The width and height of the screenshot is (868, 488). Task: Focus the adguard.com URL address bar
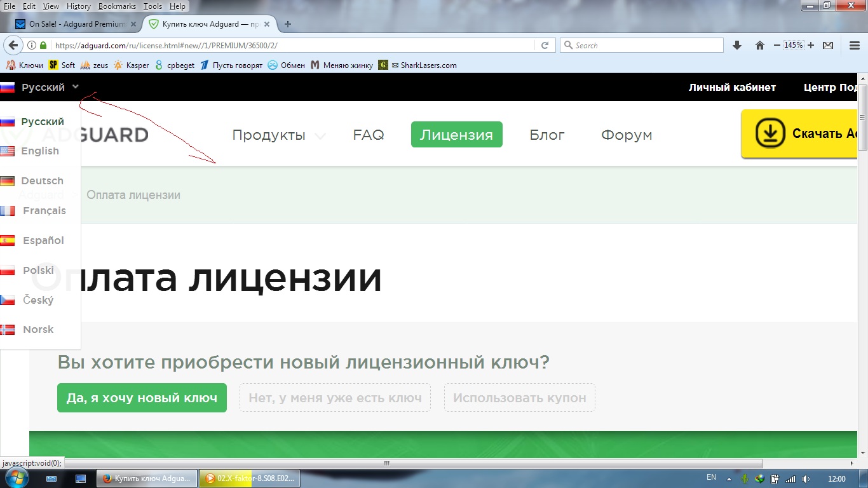pyautogui.click(x=292, y=46)
